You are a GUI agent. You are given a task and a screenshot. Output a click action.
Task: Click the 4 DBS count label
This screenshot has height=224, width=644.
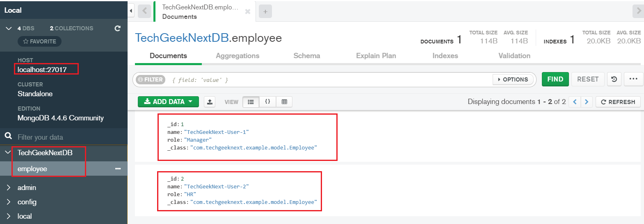(x=26, y=28)
